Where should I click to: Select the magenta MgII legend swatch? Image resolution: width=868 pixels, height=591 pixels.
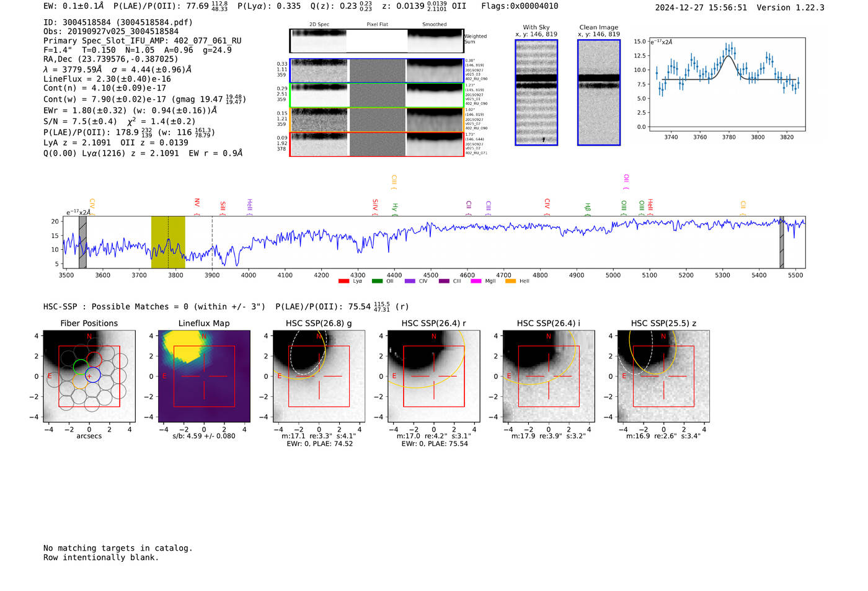pos(476,282)
